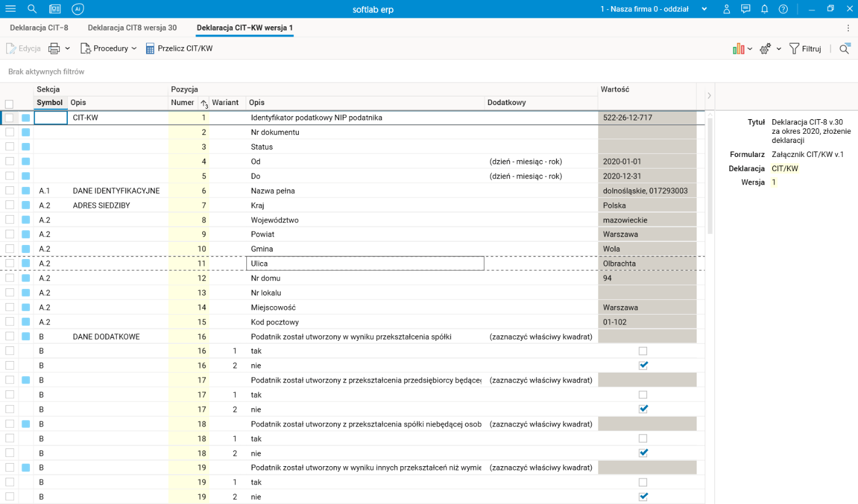858x504 pixels.
Task: Click the Filtruj button
Action: tap(805, 49)
